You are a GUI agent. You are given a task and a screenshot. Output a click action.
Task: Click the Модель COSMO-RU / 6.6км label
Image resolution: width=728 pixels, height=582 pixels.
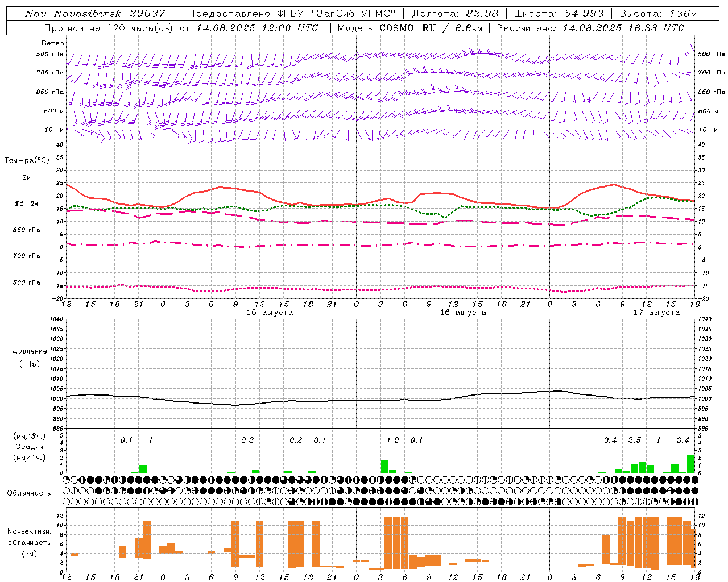(x=409, y=28)
